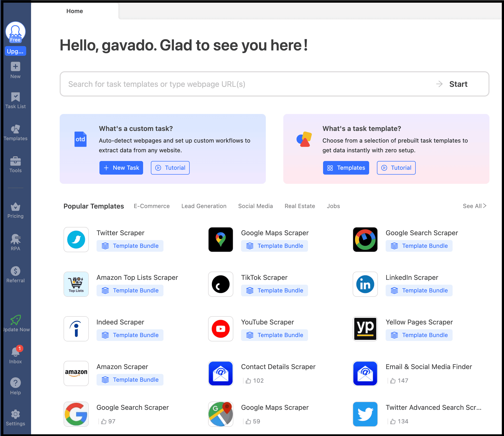Click the Upgrade button under the avatar

click(15, 51)
